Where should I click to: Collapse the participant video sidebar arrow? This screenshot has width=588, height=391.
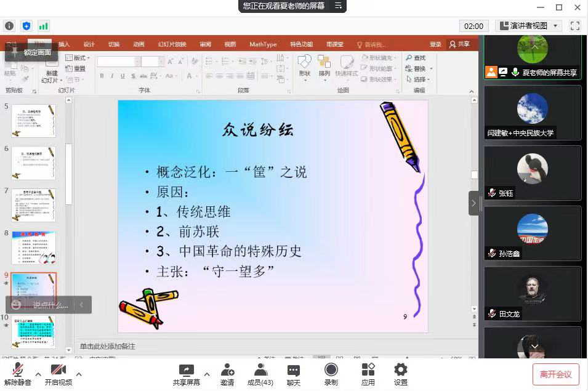[473, 203]
